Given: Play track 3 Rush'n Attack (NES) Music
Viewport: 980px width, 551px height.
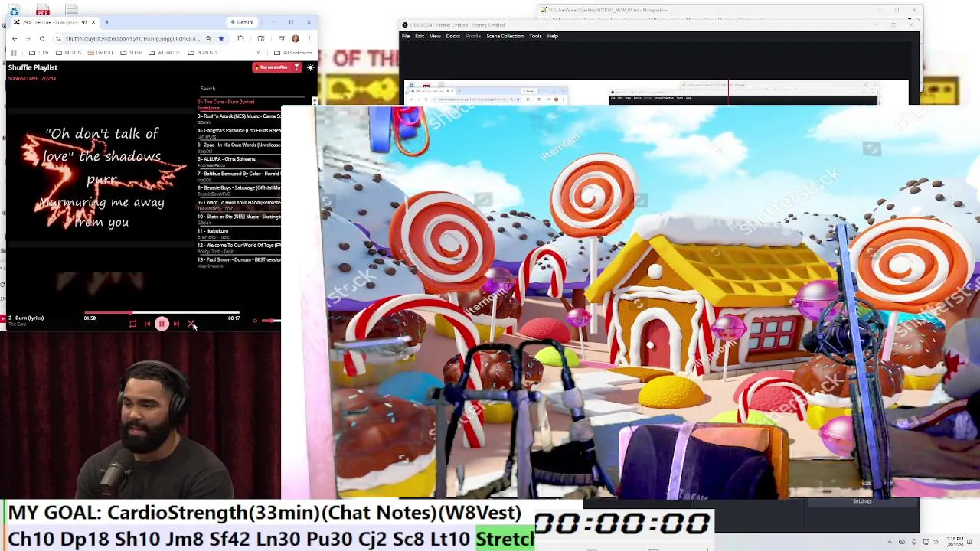Looking at the screenshot, I should [x=239, y=119].
